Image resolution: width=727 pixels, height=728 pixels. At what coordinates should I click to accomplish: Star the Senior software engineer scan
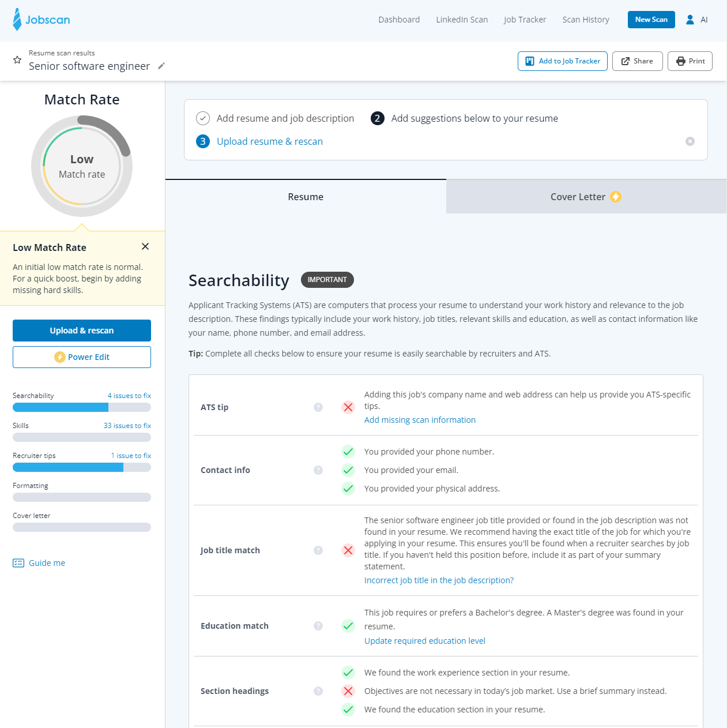17,60
